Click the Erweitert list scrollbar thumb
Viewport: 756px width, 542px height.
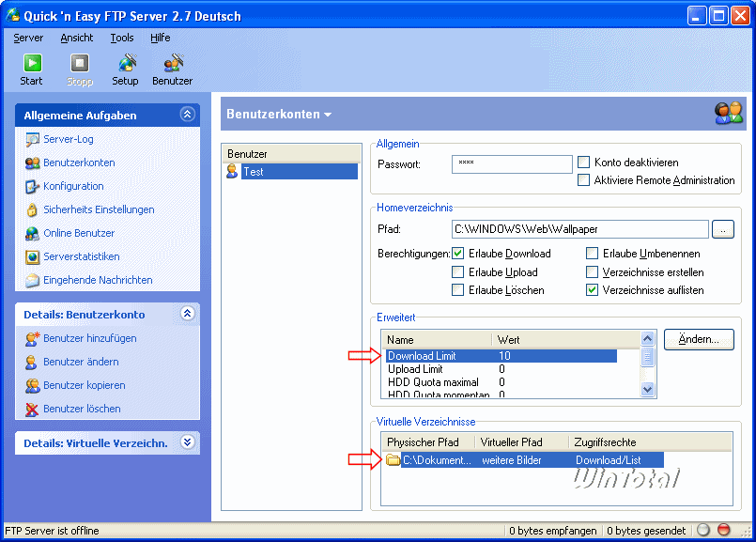click(x=647, y=357)
